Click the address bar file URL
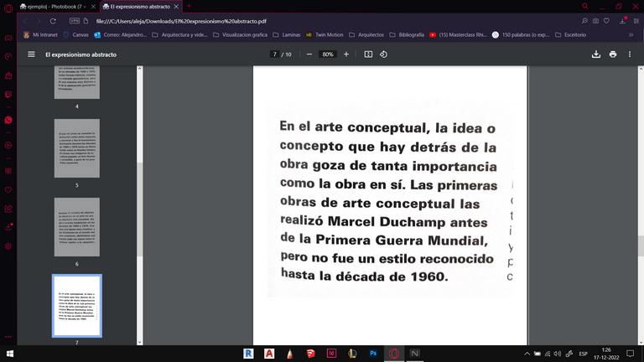Screen dimensions: 644x362 pyautogui.click(x=181, y=21)
